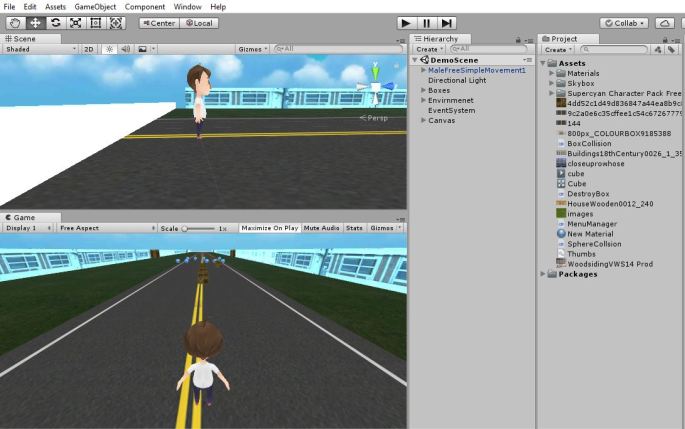This screenshot has height=429, width=685.
Task: Toggle Maximize On Play
Action: (269, 228)
